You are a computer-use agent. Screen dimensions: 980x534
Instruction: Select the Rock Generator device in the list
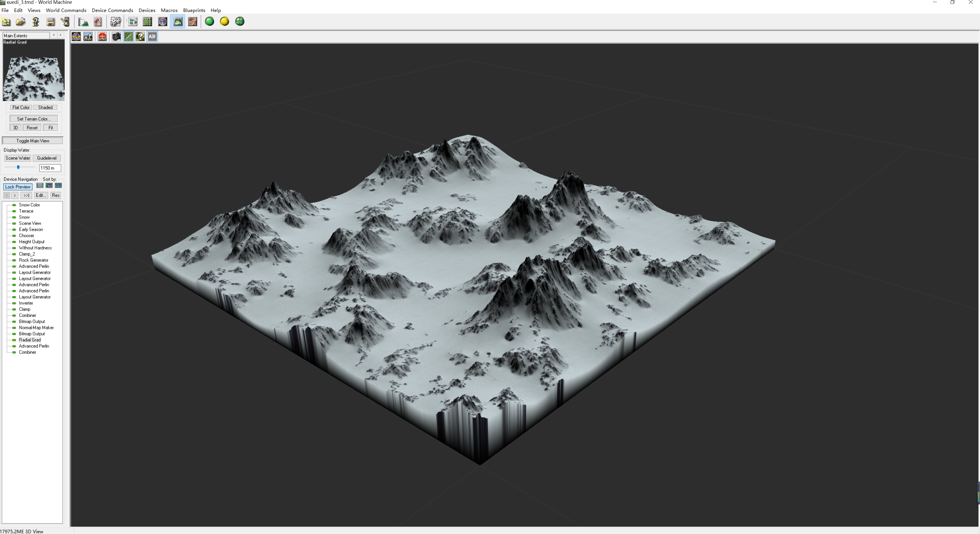(33, 260)
